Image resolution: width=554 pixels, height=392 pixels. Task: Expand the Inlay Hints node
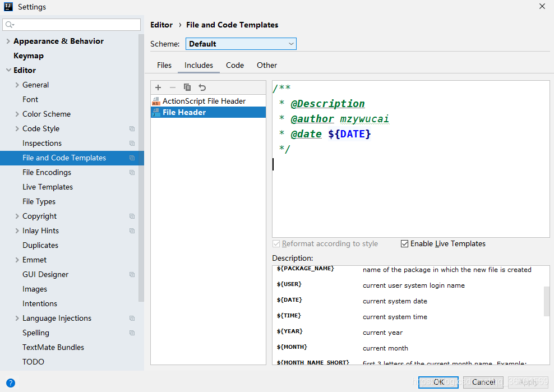(17, 231)
